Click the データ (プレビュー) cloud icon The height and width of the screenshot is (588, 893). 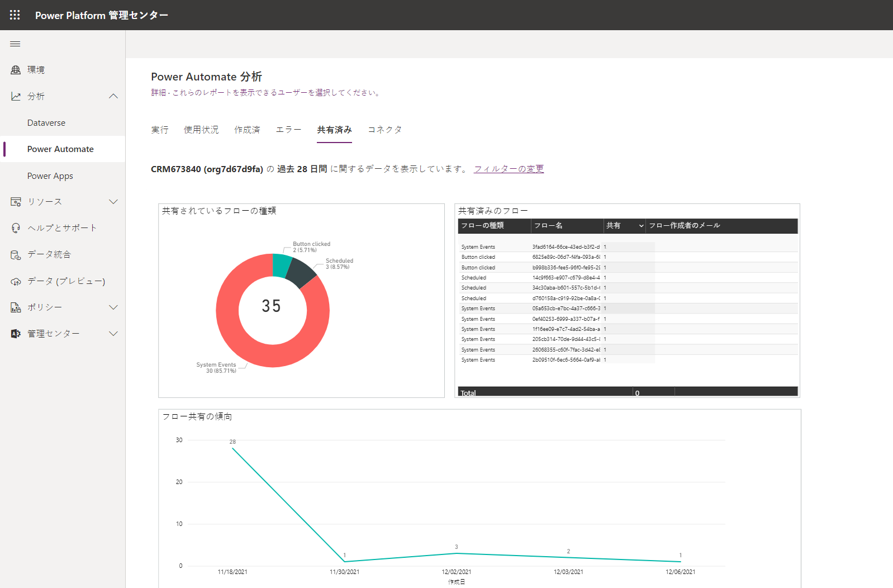pyautogui.click(x=16, y=281)
